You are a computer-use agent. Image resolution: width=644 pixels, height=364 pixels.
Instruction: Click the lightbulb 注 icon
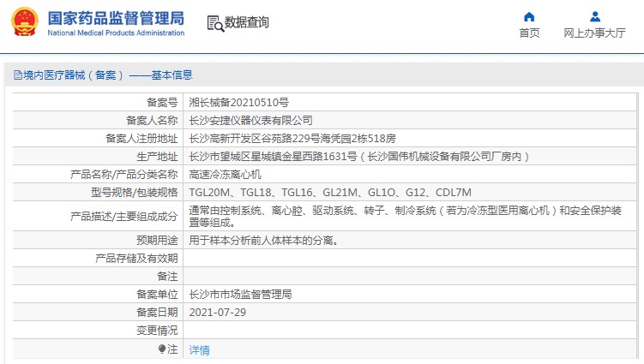tap(162, 349)
